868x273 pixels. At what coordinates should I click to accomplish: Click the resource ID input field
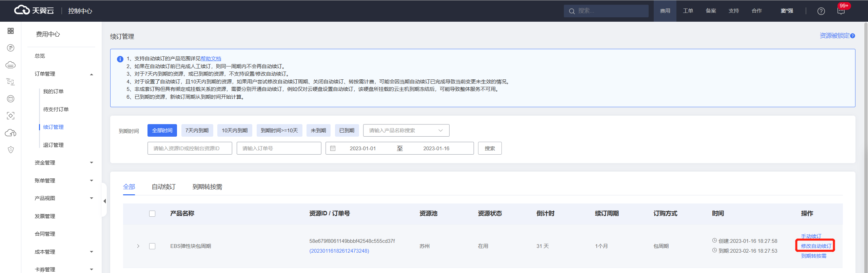(x=190, y=149)
